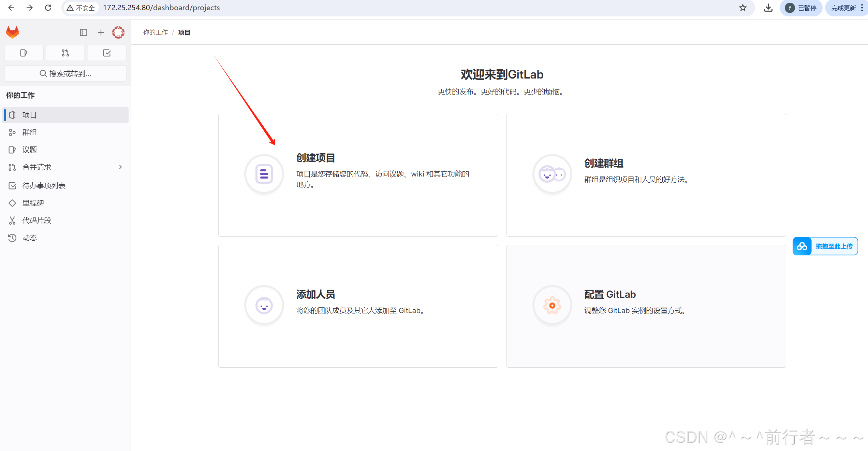Screen dimensions: 868x451
Task: Click the 配置 GitLab gear icon
Action: coord(552,305)
